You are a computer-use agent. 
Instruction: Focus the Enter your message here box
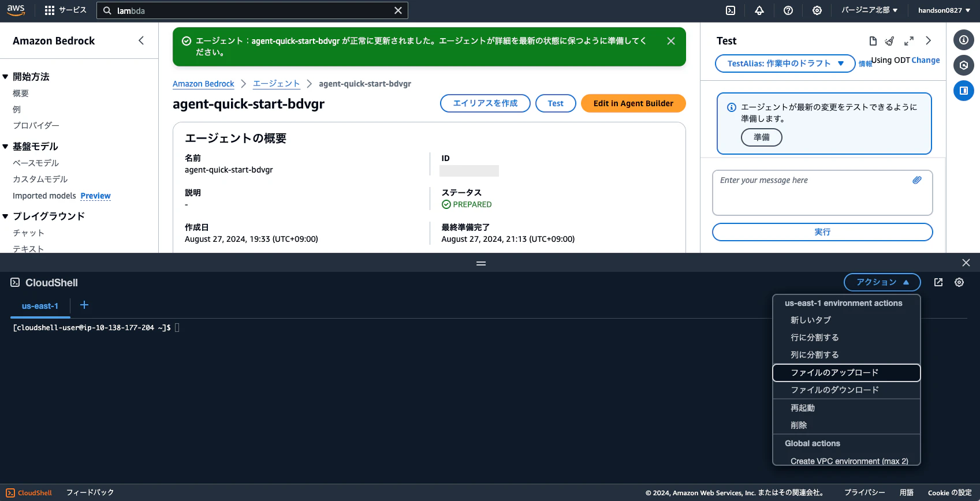tap(822, 193)
